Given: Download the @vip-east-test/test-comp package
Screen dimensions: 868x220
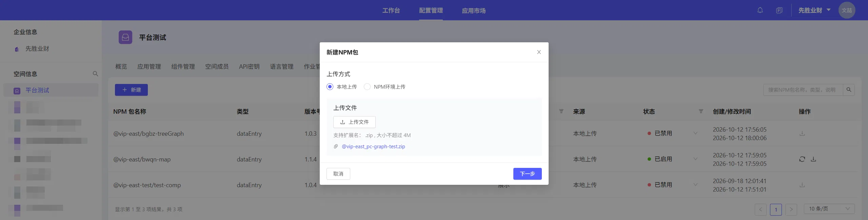Looking at the screenshot, I should click(802, 185).
